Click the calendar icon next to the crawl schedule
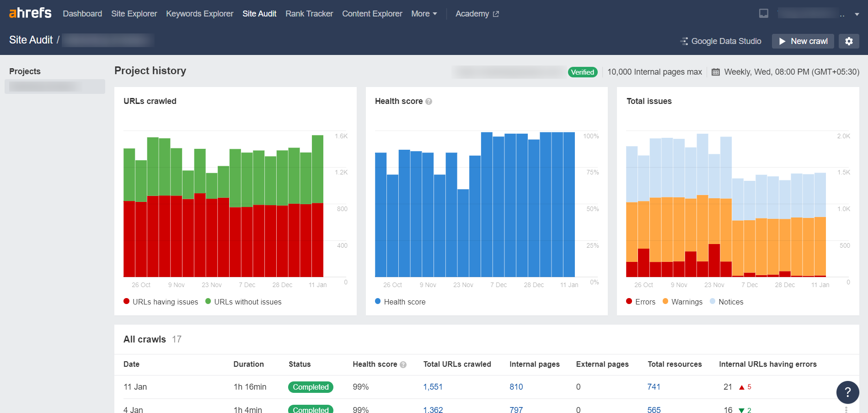Viewport: 868px width, 413px height. click(715, 72)
